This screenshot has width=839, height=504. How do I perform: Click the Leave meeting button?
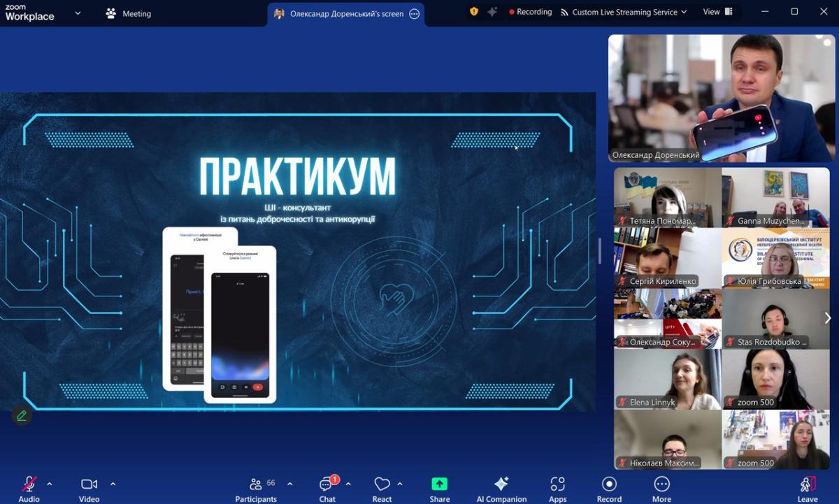coord(808,489)
